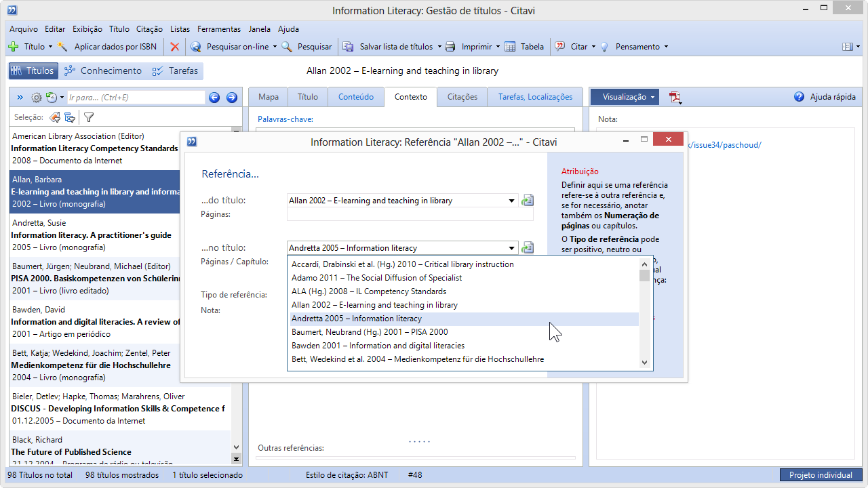Click the red X delete icon in toolbar
Viewport: 868px width, 488px height.
point(175,47)
